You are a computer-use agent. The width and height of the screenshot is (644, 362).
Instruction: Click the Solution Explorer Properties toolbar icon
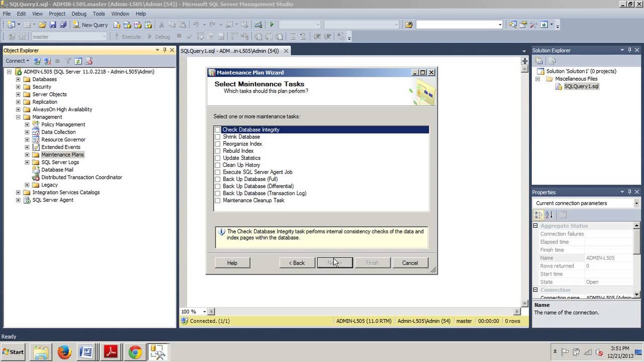click(539, 61)
